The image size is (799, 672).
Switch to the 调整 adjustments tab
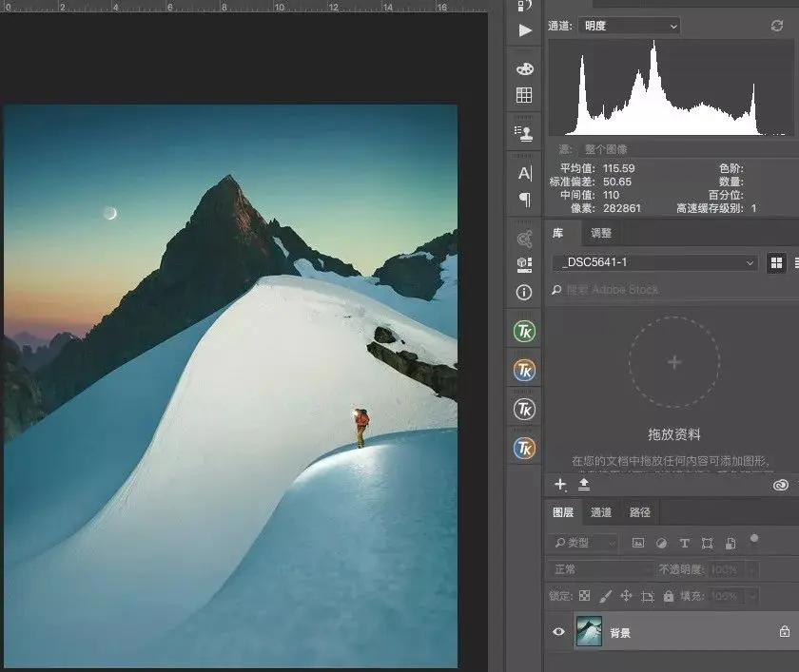(x=601, y=233)
